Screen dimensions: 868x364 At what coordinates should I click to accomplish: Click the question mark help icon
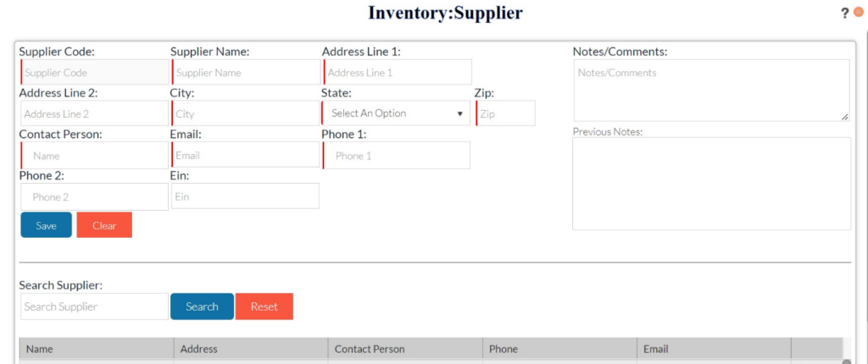click(844, 14)
